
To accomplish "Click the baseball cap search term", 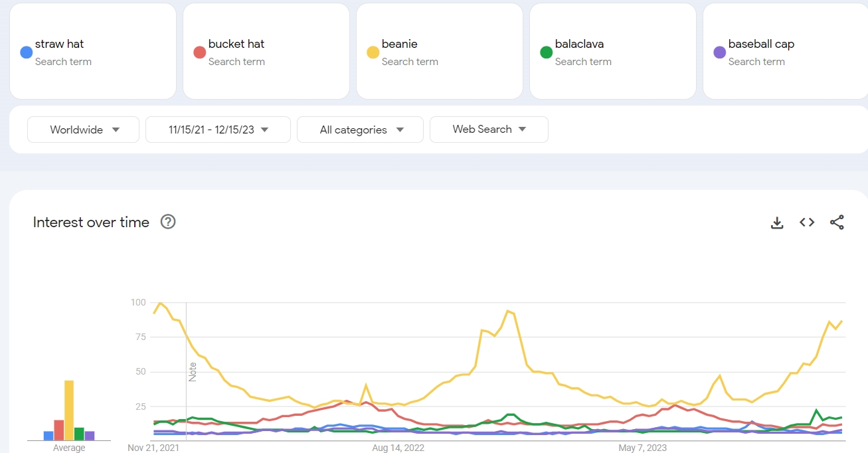I will [761, 45].
